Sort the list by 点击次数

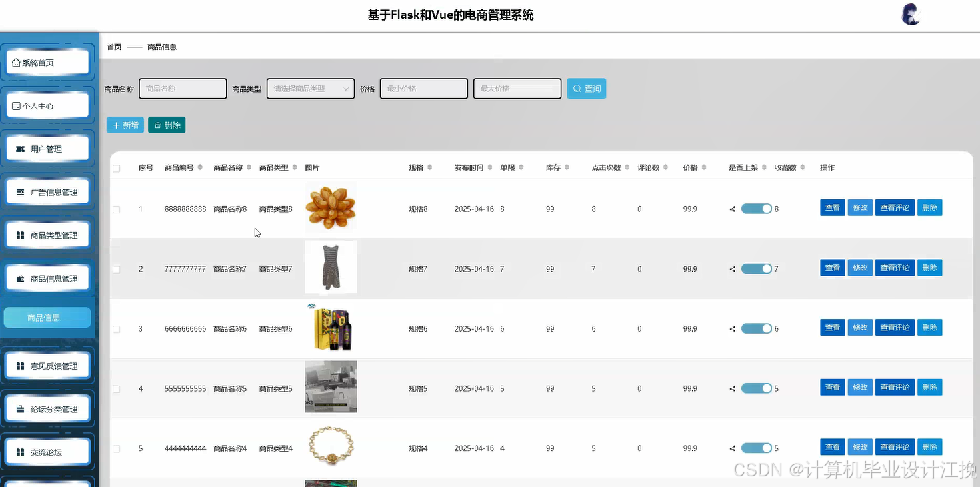coord(627,167)
